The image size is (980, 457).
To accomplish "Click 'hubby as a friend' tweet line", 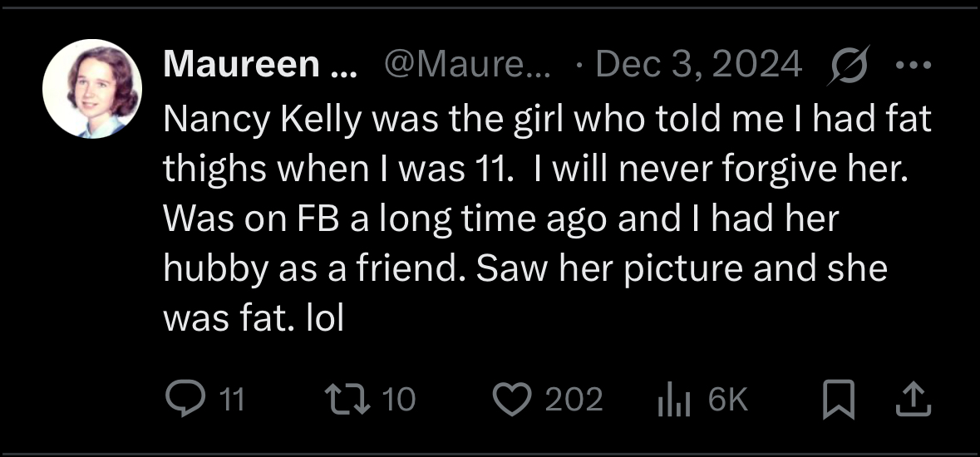I will point(525,269).
